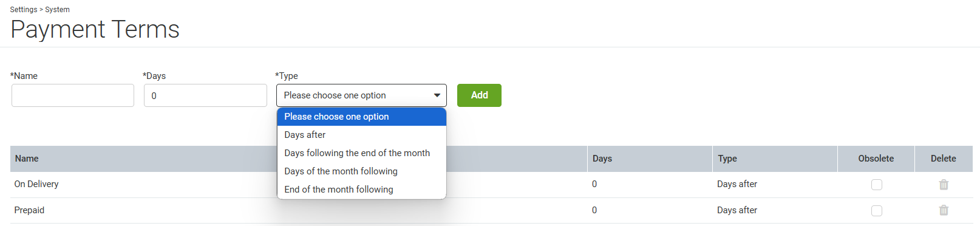The height and width of the screenshot is (226, 980).
Task: Sort by Name column header
Action: (27, 159)
